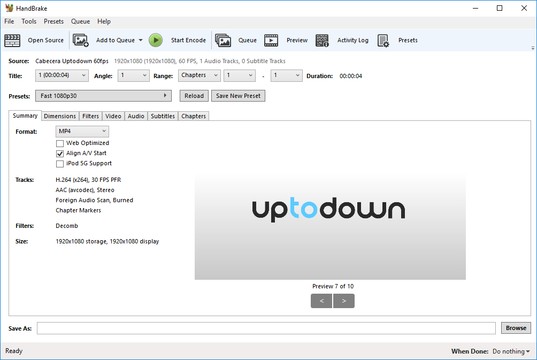Uncheck the Align A/V Start checkbox
This screenshot has height=360, width=537.
tap(60, 153)
